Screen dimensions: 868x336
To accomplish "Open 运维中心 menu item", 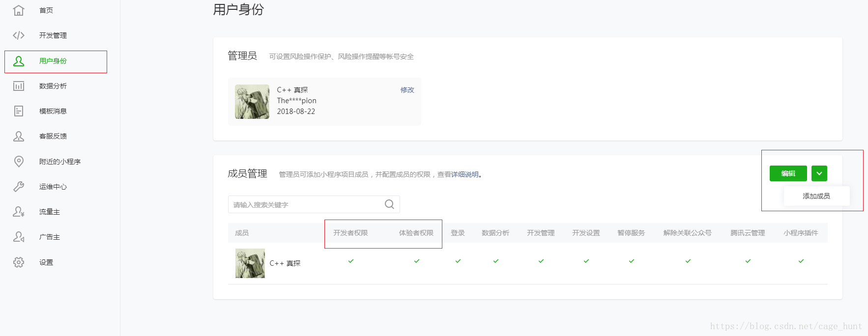I will tap(53, 187).
